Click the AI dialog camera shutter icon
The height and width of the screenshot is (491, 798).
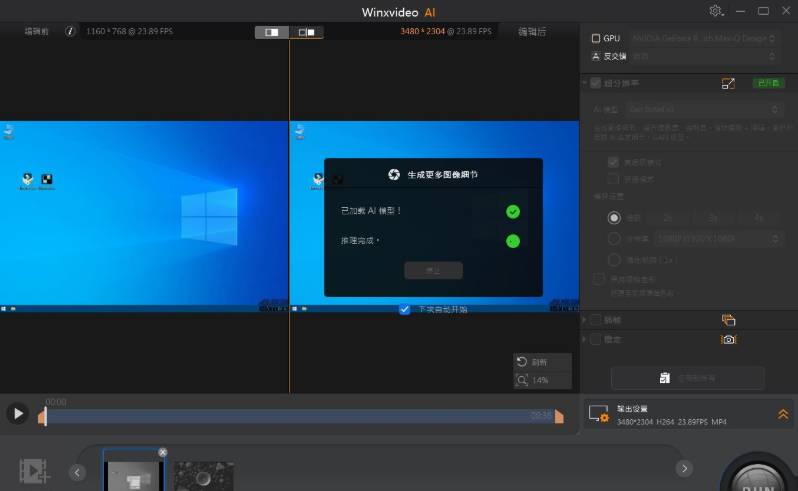(x=394, y=175)
